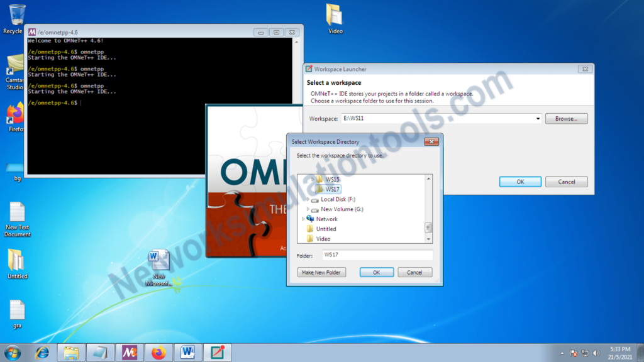
Task: Launch OMNeT++ from the taskbar
Action: (129, 353)
